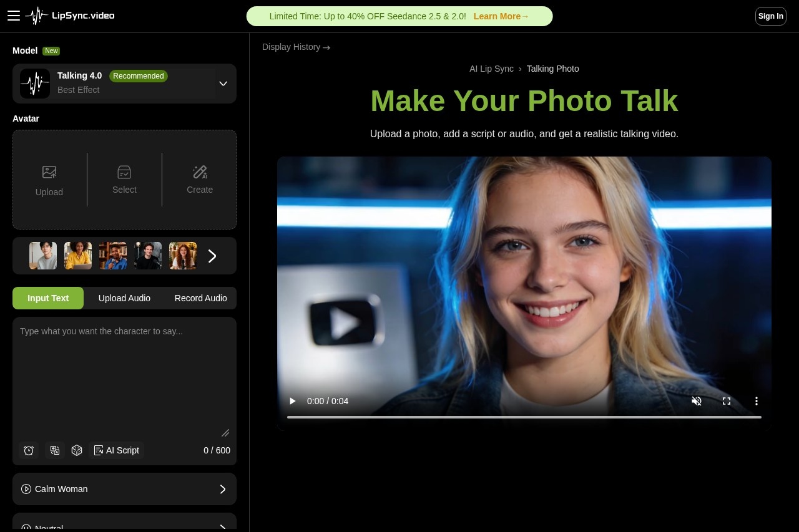
Task: Click the AI Script button
Action: (x=117, y=450)
